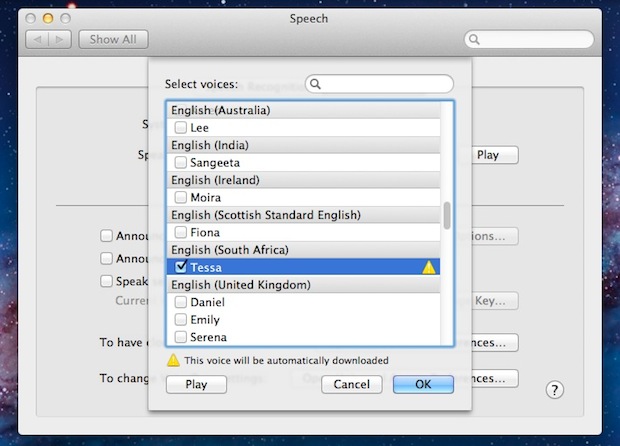Open help with the question mark button

tap(554, 390)
